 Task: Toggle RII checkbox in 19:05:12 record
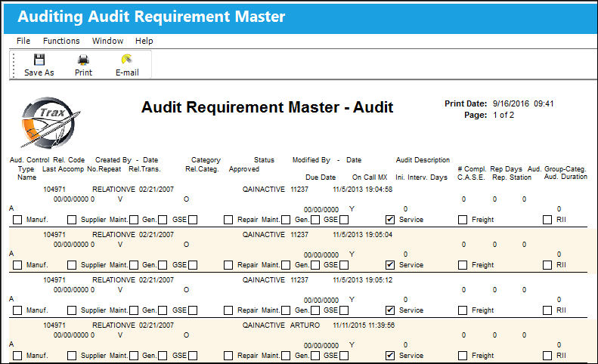[547, 310]
